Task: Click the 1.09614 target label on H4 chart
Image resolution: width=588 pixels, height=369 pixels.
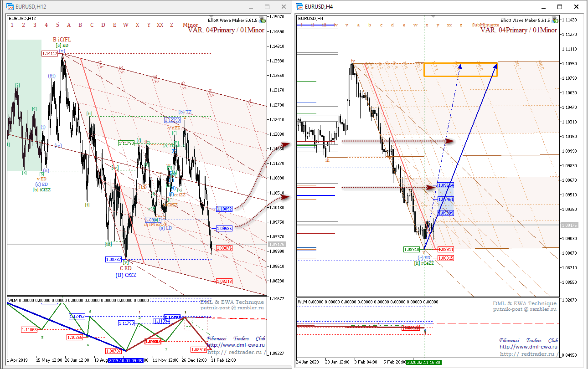Action: (x=445, y=185)
